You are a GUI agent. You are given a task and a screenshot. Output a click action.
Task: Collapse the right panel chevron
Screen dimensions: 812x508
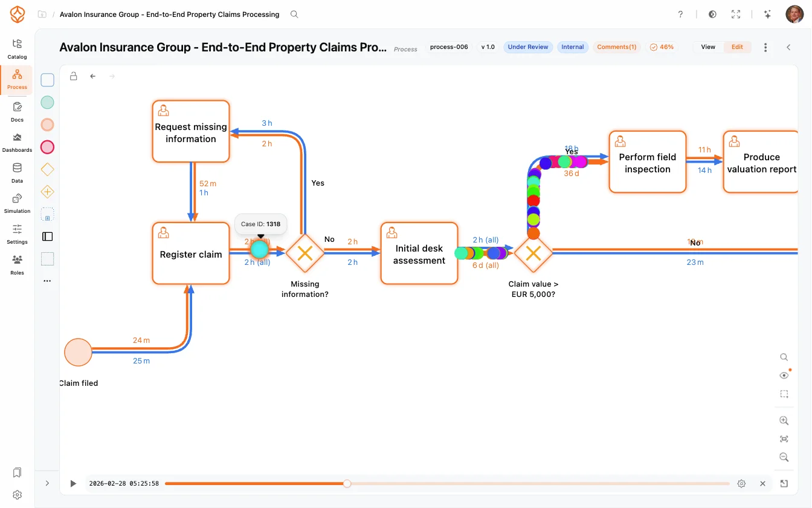(788, 47)
